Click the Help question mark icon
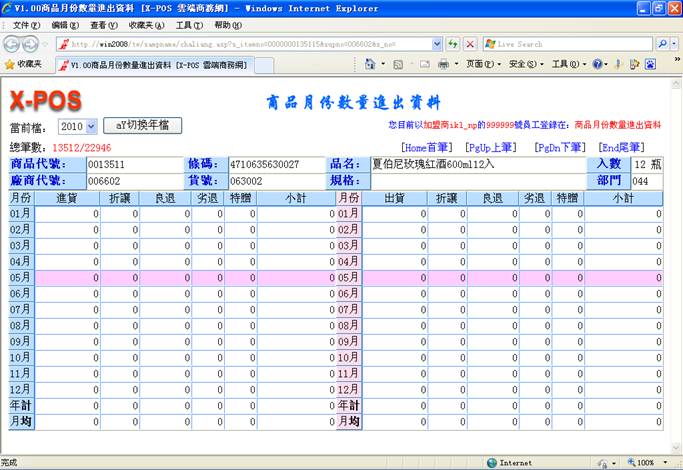Image resolution: width=683 pixels, height=470 pixels. (x=597, y=64)
